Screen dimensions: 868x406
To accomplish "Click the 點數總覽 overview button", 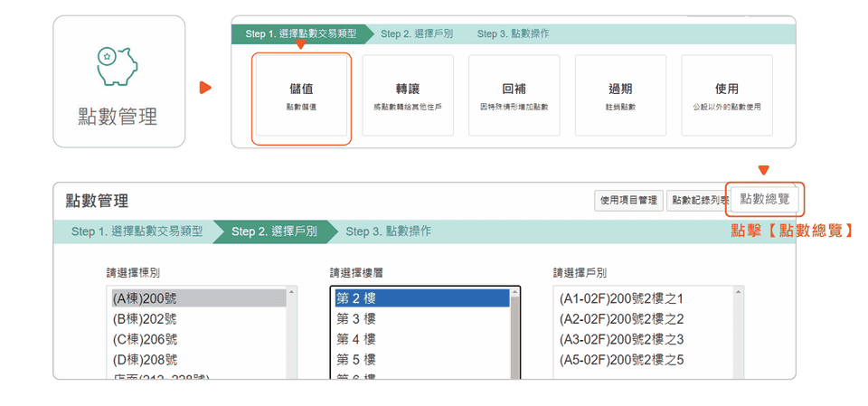I will pos(764,199).
